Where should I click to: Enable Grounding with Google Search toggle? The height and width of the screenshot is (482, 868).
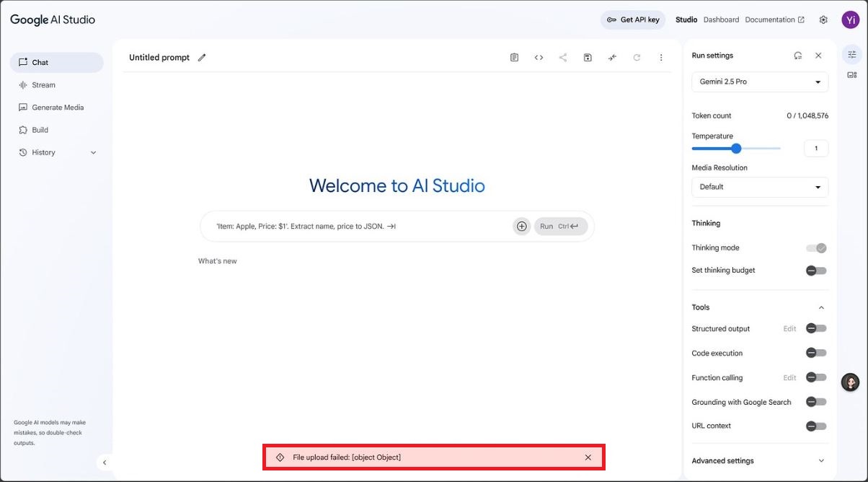click(x=817, y=402)
